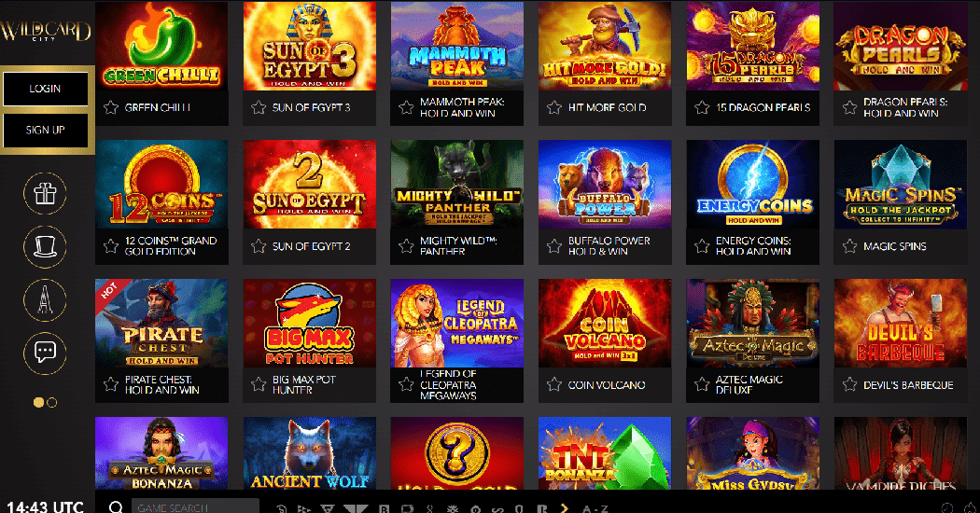Click the tower icon in sidebar
The image size is (980, 513).
(45, 300)
